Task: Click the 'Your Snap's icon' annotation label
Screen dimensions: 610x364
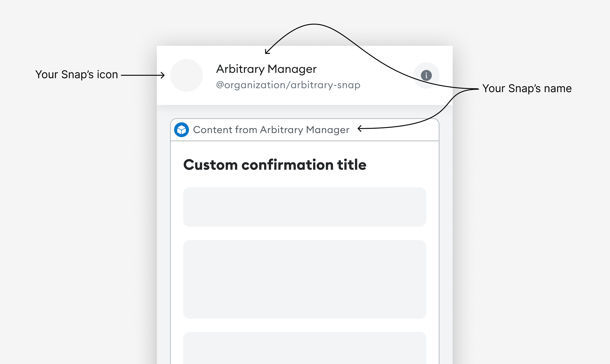Action: click(x=77, y=75)
